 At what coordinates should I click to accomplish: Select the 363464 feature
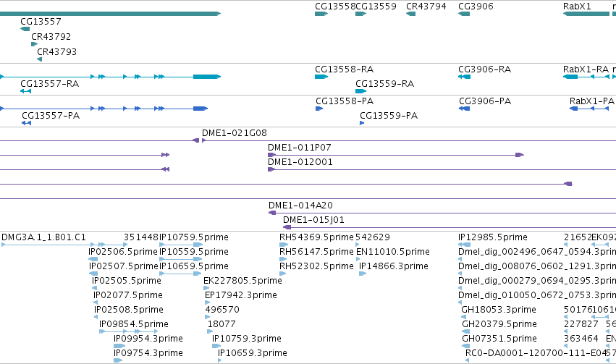pos(566,347)
